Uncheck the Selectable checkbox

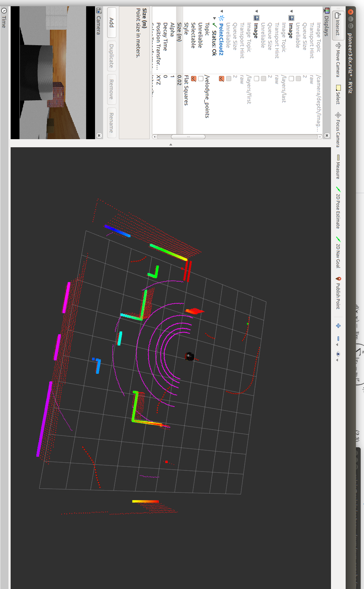pos(193,79)
